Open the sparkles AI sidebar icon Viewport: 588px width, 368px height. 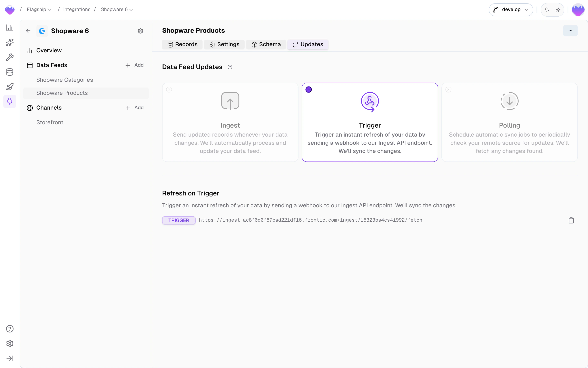pos(10,43)
